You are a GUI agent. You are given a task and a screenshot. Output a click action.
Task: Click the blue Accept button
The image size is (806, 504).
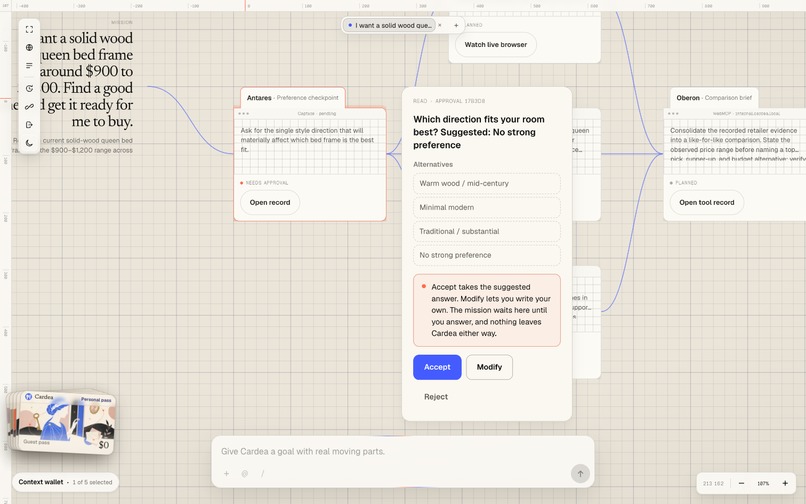[437, 367]
